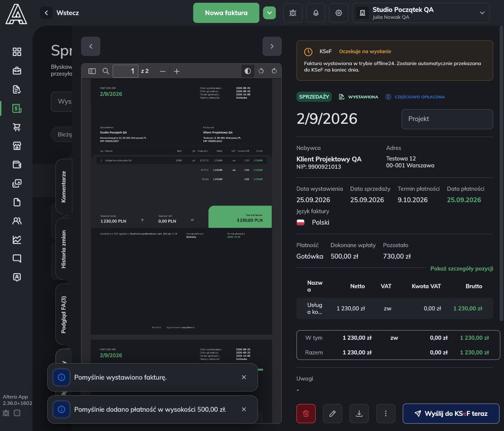Screen dimensions: 504x431
Task: Open the contact badge sidebar icon
Action: (16, 277)
